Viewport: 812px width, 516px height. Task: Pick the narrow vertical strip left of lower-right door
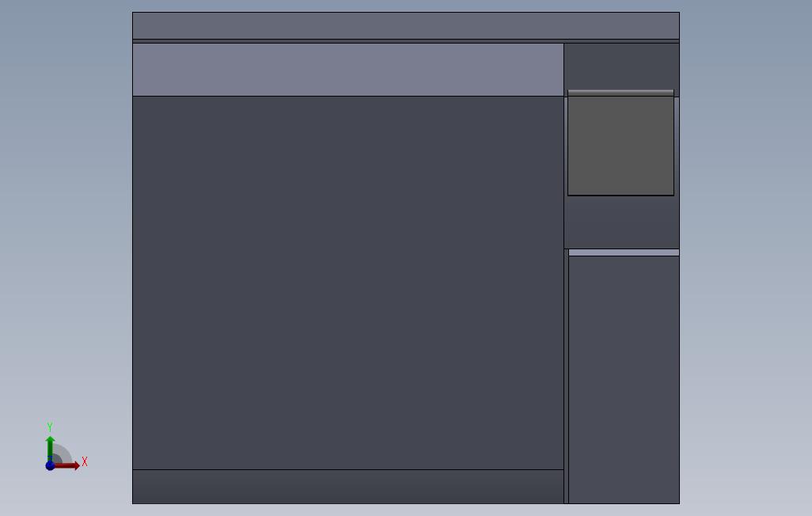(567, 376)
